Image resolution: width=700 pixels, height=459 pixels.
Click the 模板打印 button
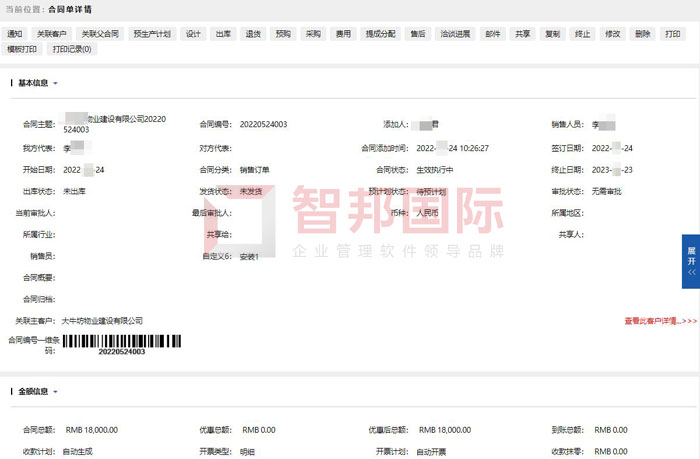tap(22, 48)
